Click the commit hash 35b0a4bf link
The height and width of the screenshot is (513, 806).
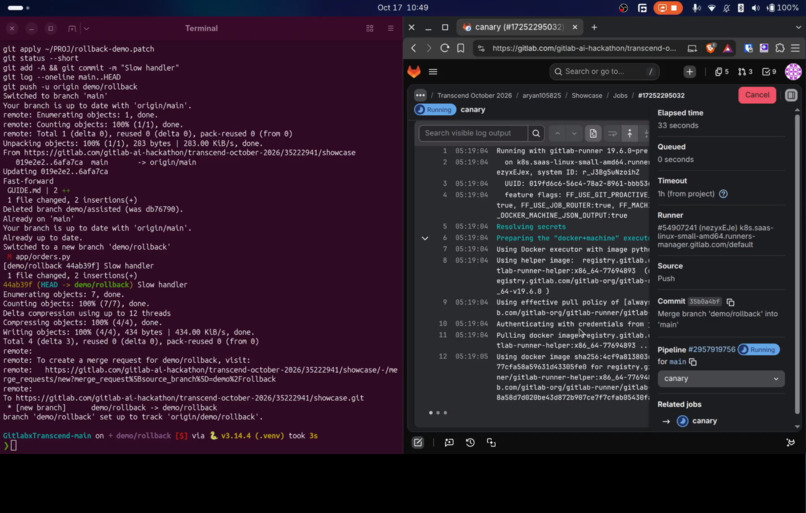(705, 302)
